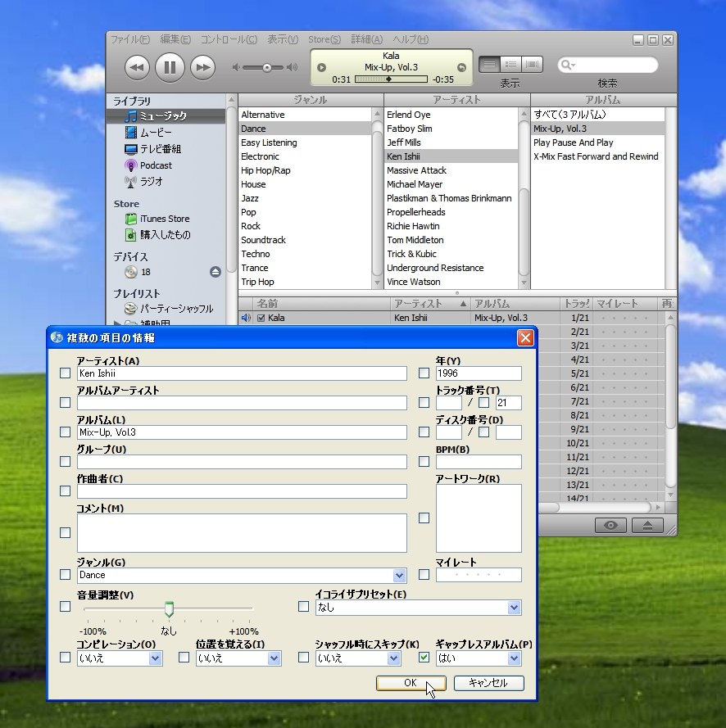The height and width of the screenshot is (728, 726).
Task: Click the 音量調整 slider handle
Action: pyautogui.click(x=169, y=609)
